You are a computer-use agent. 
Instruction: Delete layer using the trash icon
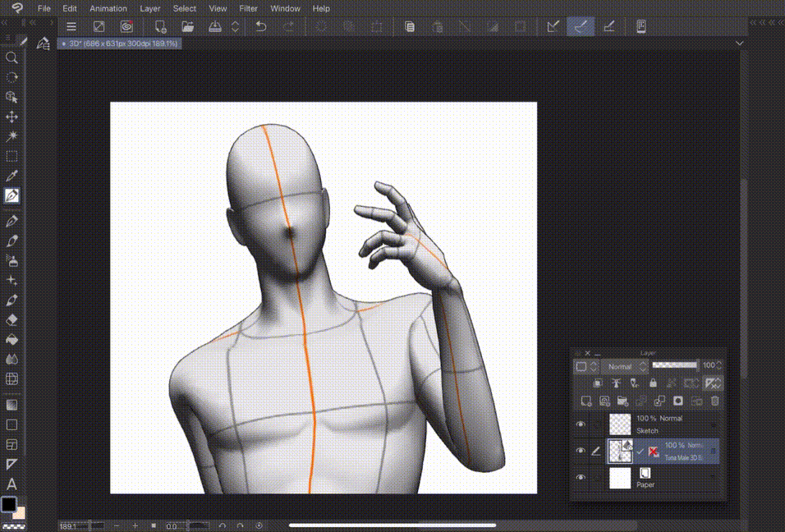(714, 401)
